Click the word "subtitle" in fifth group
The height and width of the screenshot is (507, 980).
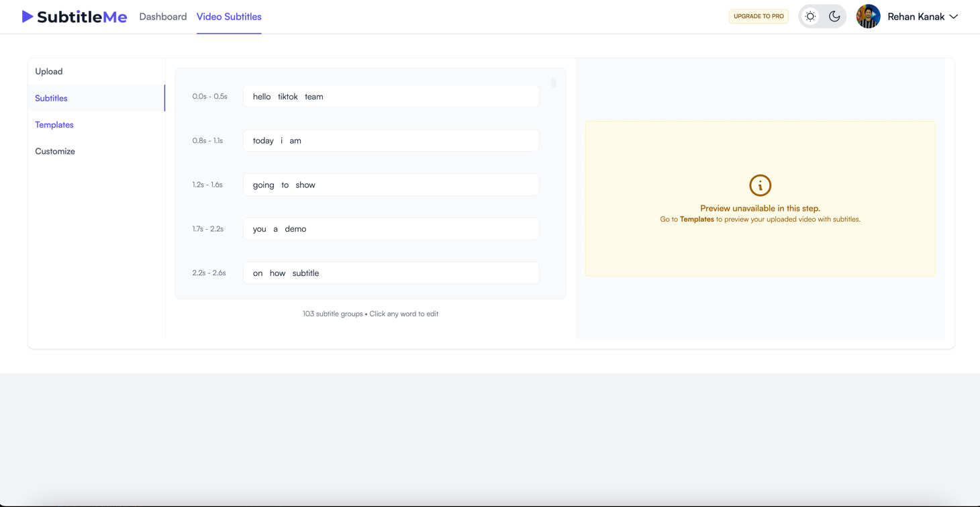[305, 273]
